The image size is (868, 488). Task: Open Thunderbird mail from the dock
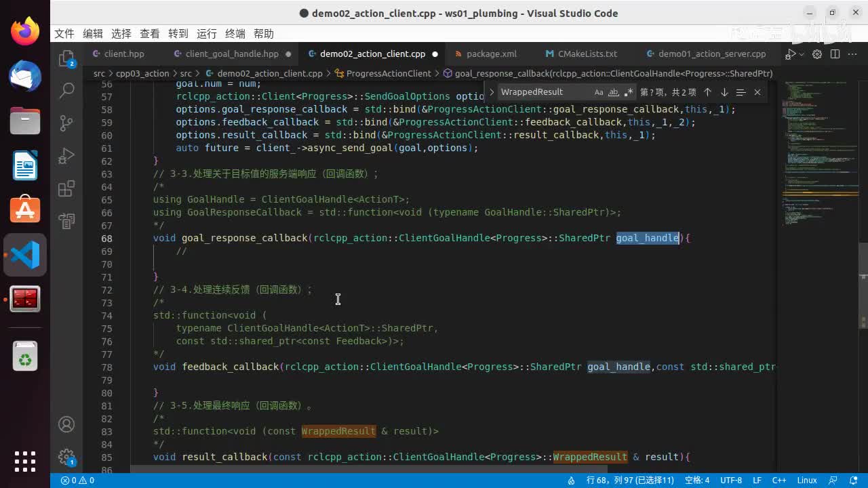point(25,77)
